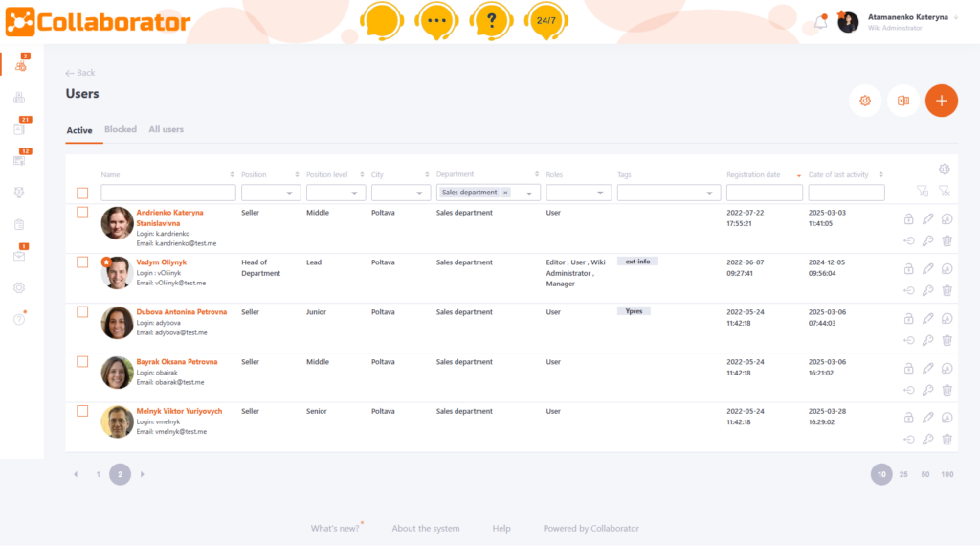The height and width of the screenshot is (546, 980).
Task: Select the checkbox for Bayrak Oksana Petrovna
Action: point(82,361)
